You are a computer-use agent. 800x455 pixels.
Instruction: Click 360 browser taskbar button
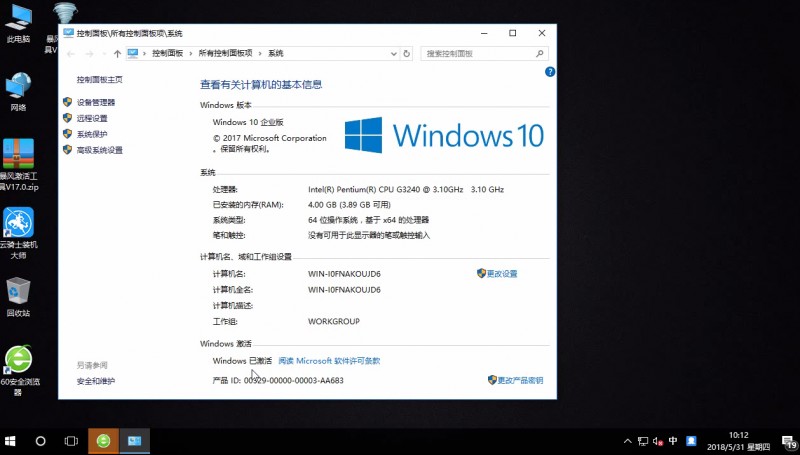pos(104,441)
